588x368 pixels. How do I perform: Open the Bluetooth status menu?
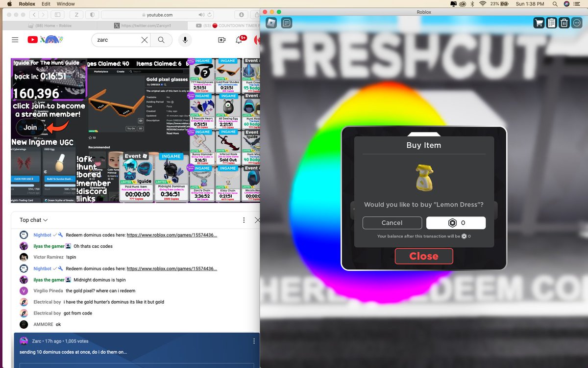coord(472,3)
